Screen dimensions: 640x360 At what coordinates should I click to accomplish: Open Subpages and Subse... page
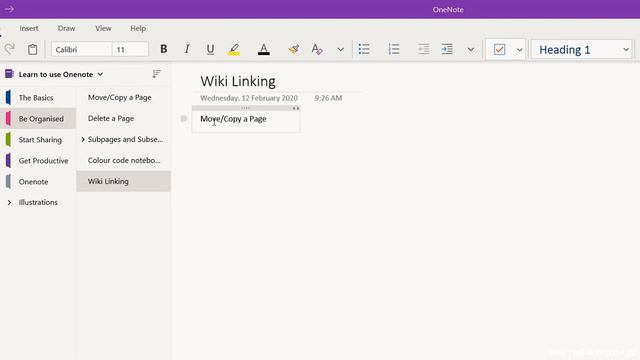[125, 140]
